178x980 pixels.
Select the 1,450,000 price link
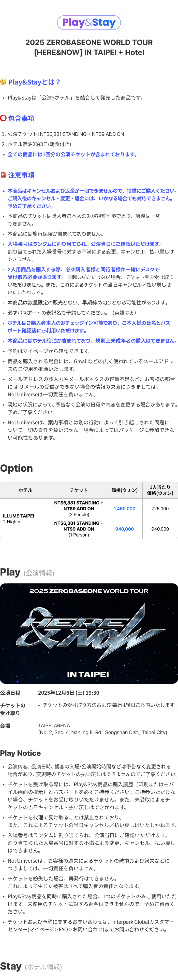pyautogui.click(x=124, y=509)
